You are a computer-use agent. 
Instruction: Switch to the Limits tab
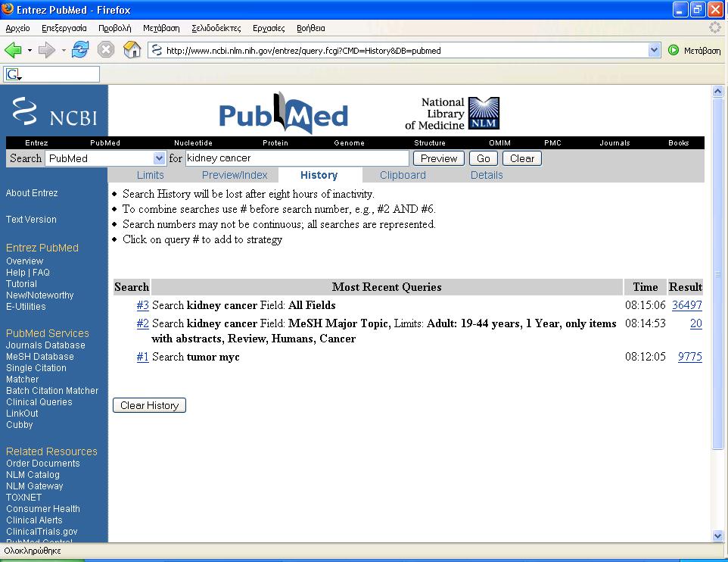pos(151,175)
